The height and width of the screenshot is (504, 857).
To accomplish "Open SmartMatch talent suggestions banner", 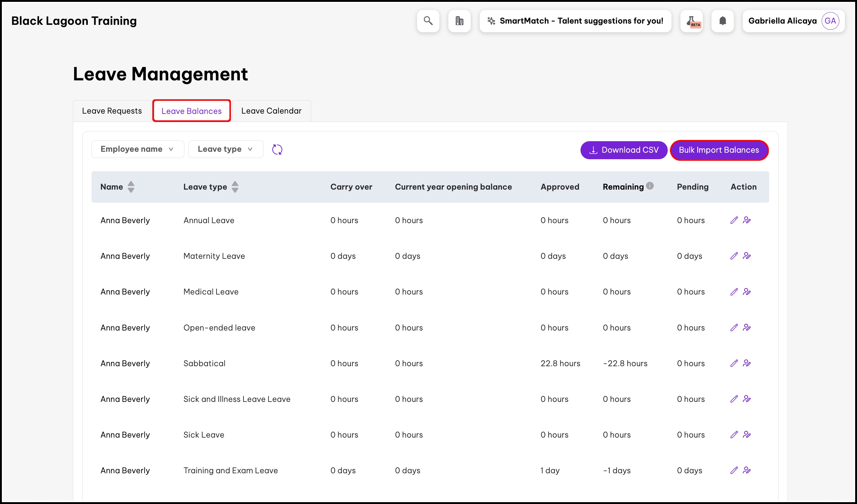I will 575,21.
